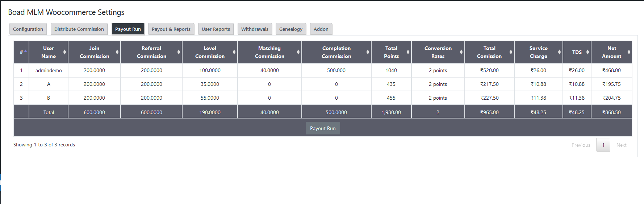Image resolution: width=644 pixels, height=204 pixels.
Task: Click Total Points value 455
Action: click(x=391, y=98)
